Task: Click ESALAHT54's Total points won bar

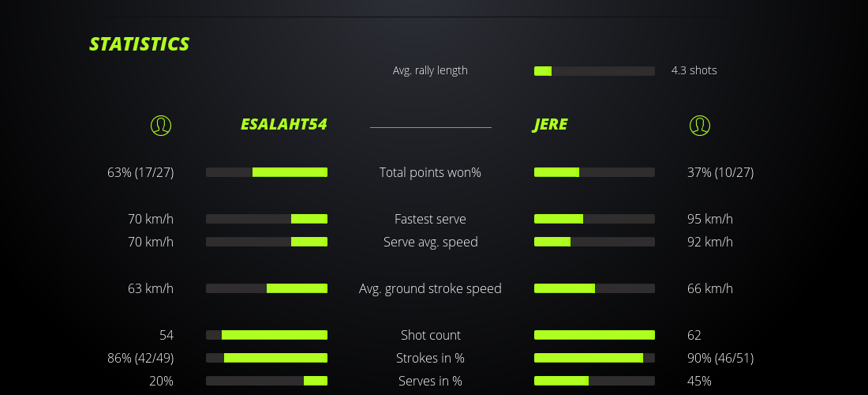Action: [x=267, y=172]
